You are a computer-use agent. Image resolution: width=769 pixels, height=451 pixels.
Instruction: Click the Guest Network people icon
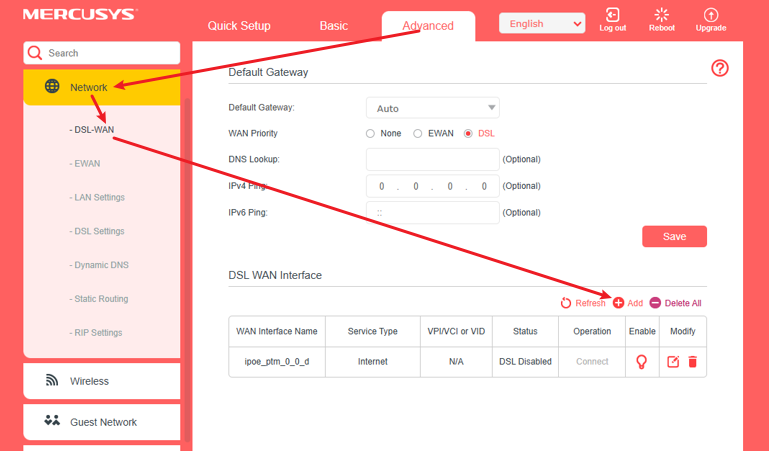(52, 421)
